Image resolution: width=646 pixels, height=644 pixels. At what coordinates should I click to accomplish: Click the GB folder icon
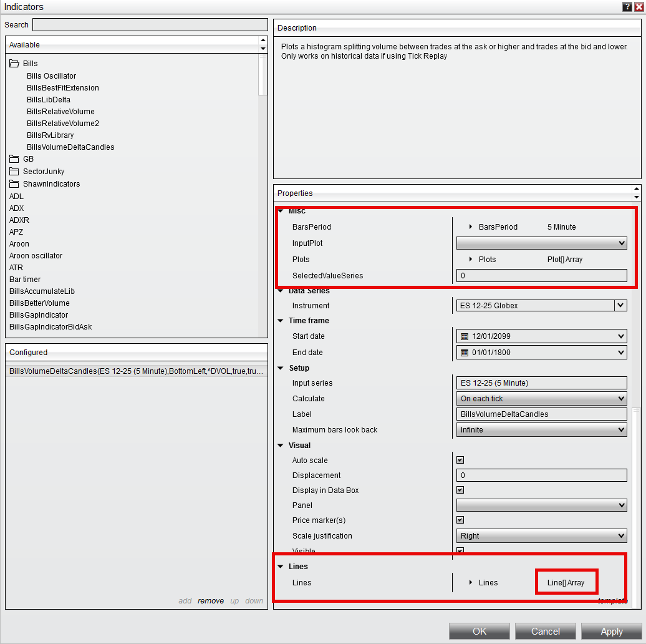[x=14, y=159]
